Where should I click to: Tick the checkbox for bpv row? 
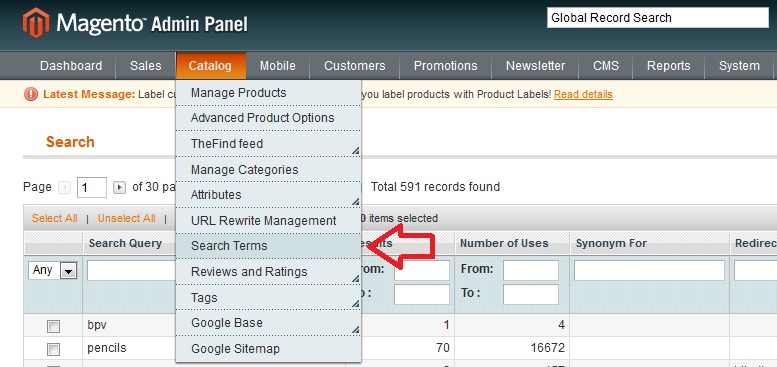coord(53,326)
